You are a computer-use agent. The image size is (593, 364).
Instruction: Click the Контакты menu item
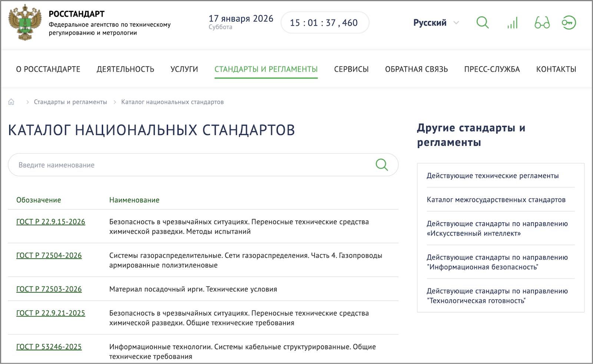(556, 69)
